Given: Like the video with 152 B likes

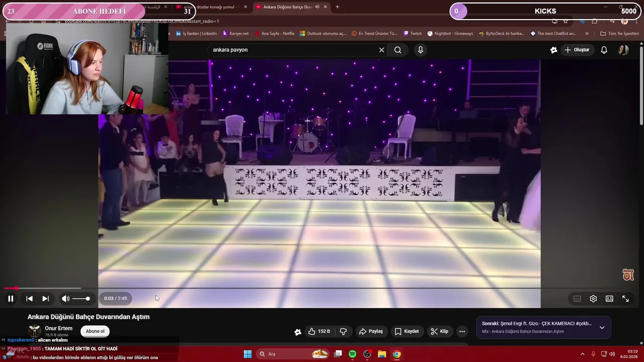Looking at the screenshot, I should pyautogui.click(x=319, y=331).
